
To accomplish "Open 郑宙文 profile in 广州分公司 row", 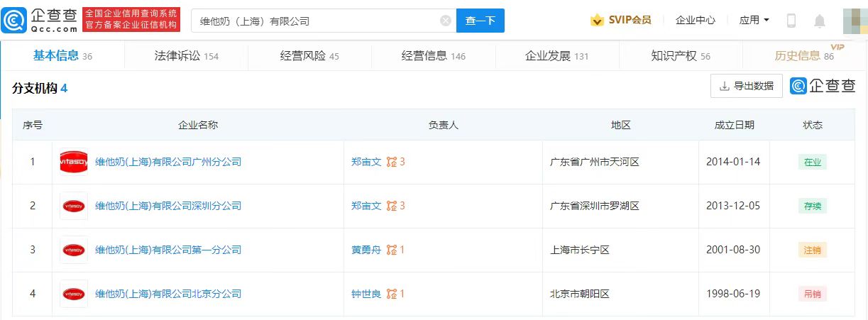I will pos(366,162).
